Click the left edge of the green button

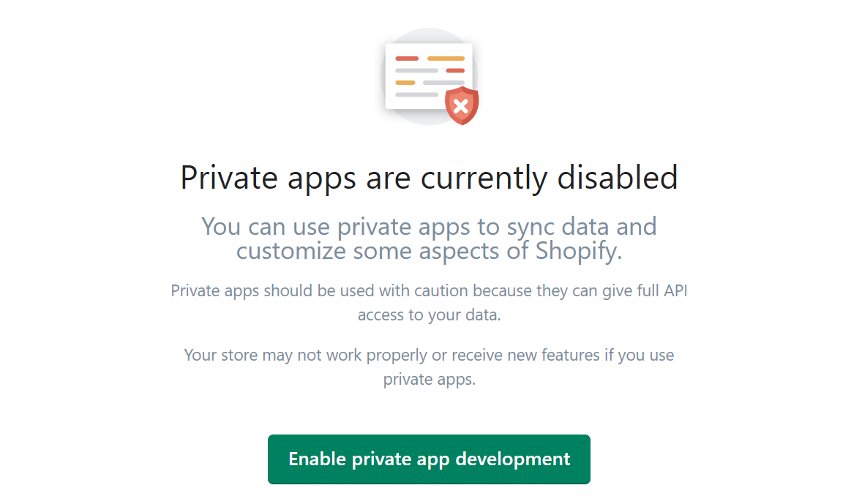tap(271, 459)
